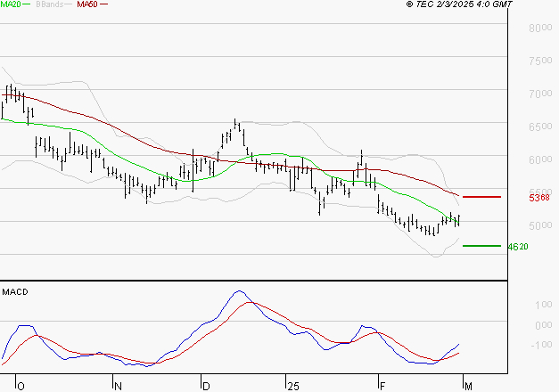Click the red 5368 resistance value
This screenshot has width=559, height=392.
(x=539, y=198)
